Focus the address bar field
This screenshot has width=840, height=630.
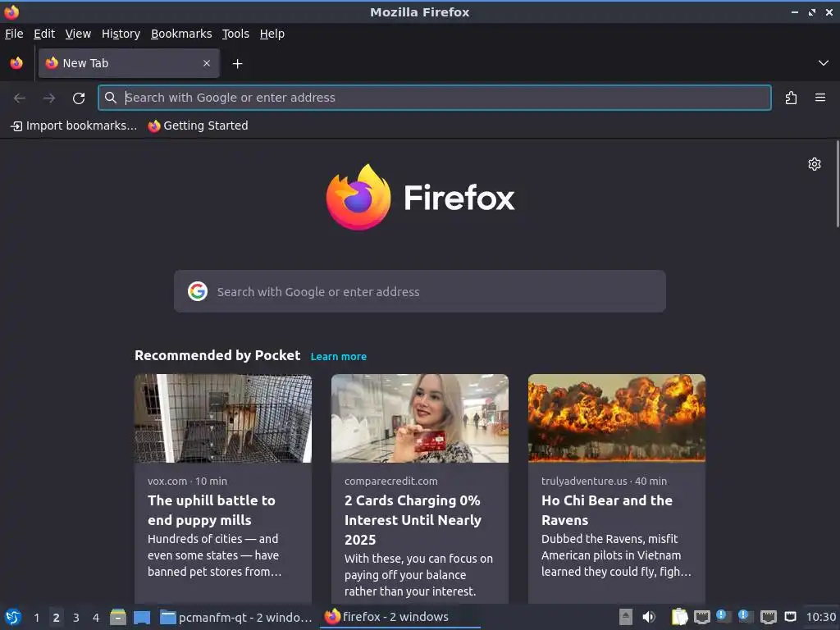435,98
